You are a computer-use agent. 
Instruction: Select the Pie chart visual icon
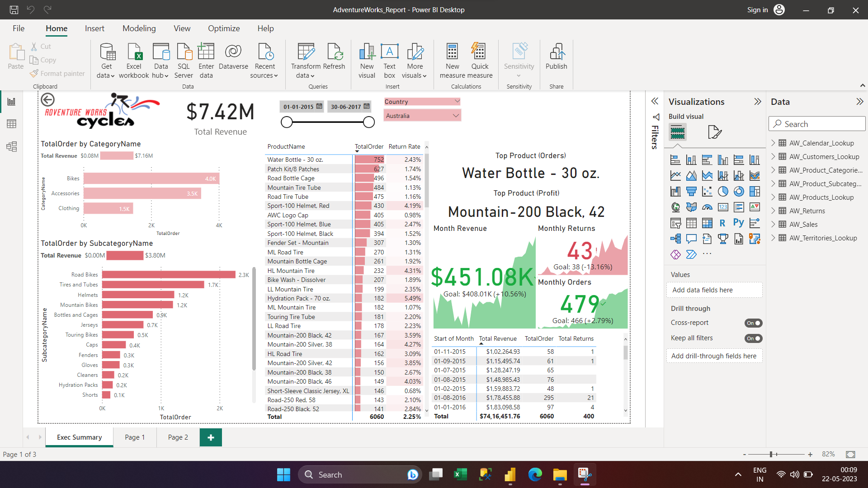(723, 191)
